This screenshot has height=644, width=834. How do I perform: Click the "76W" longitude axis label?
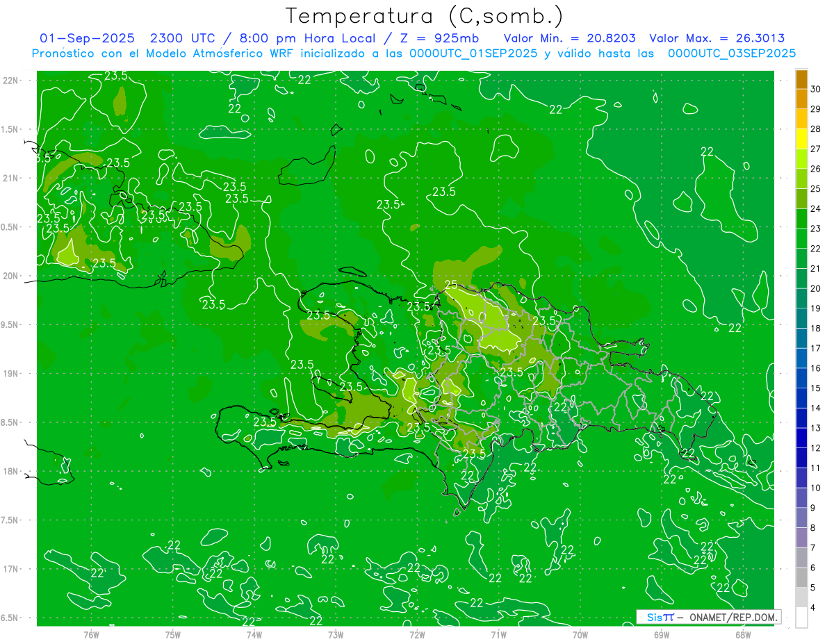coord(91,634)
